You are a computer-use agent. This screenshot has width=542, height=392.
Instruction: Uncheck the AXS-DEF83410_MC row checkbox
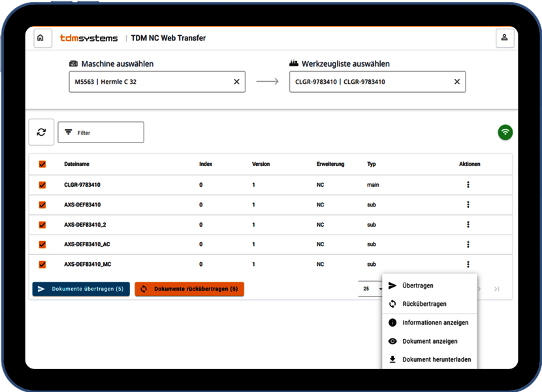(42, 265)
